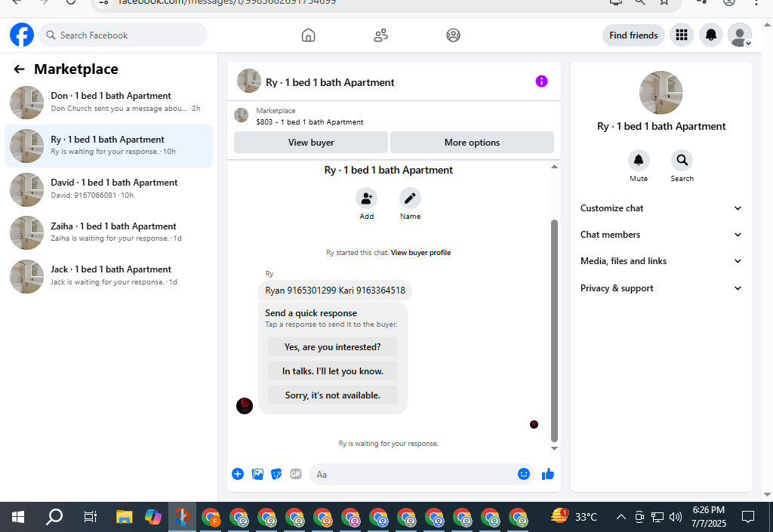Open conversation information purple icon
This screenshot has height=532, width=773.
coord(541,81)
